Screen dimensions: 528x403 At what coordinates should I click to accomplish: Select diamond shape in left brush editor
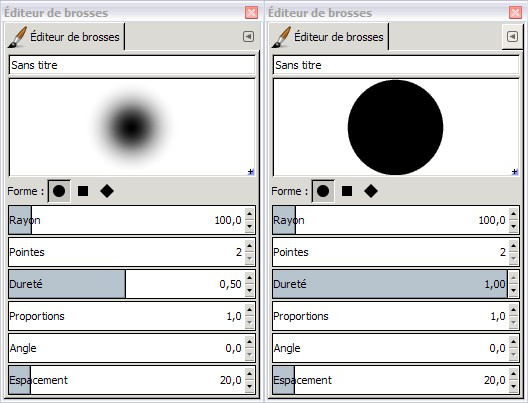point(107,191)
